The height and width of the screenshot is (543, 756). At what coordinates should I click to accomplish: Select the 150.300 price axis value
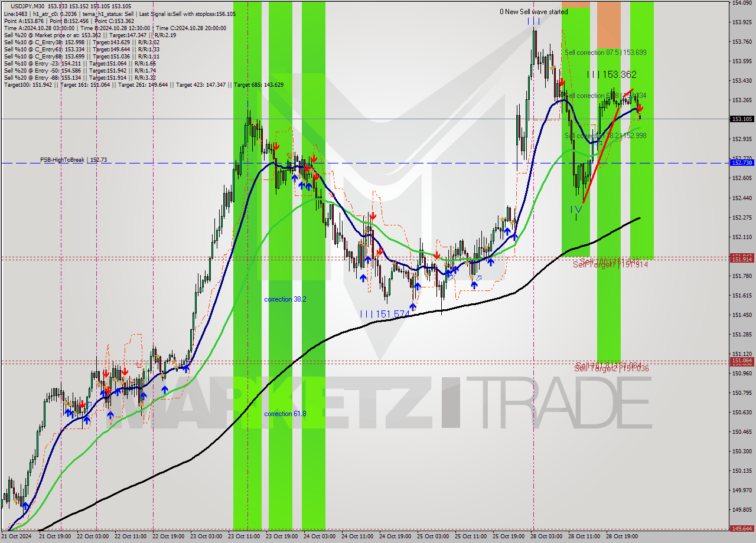[x=742, y=451]
